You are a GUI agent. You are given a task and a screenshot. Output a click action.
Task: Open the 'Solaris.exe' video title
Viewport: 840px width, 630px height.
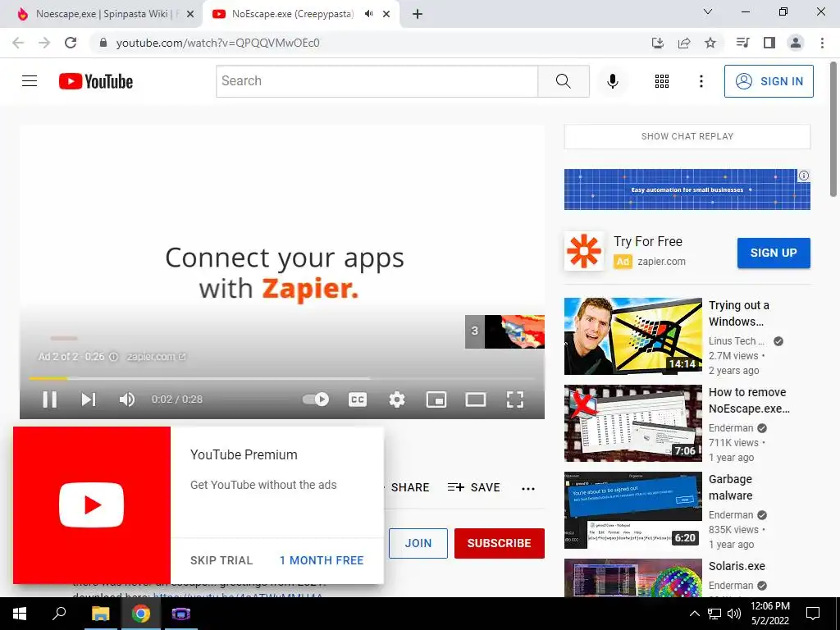[x=737, y=566]
